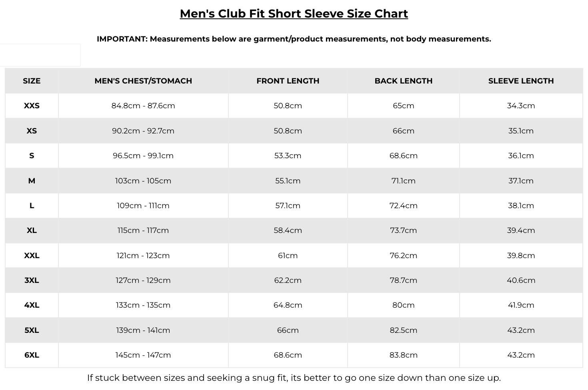Click the IMPORTANT garment measurements notice
The image size is (588, 390).
[x=294, y=39]
